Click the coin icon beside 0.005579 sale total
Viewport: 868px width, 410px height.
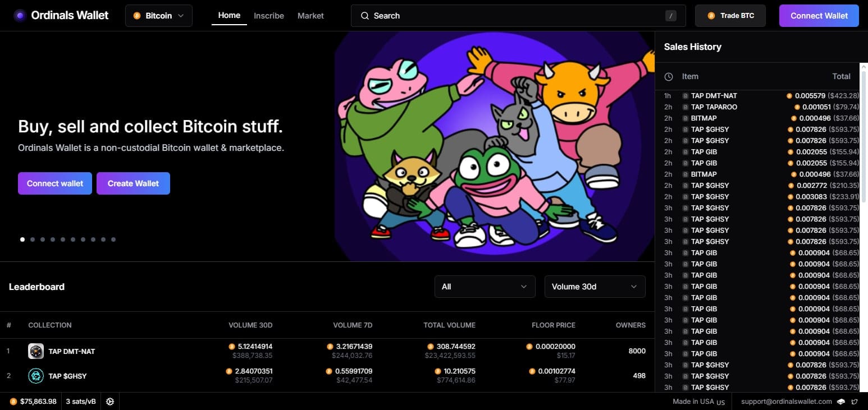789,95
